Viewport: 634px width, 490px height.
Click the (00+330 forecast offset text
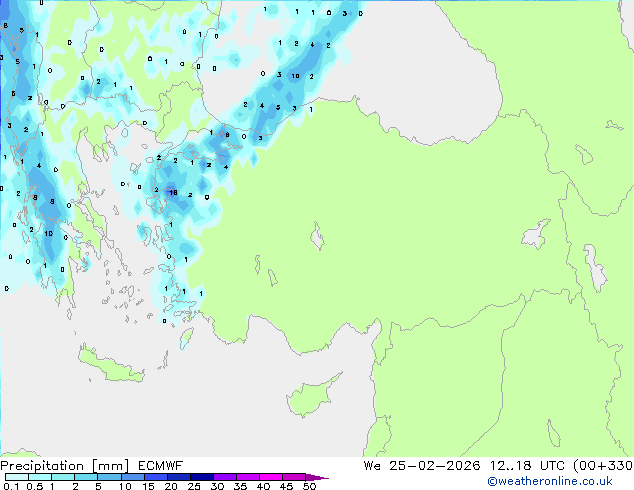(604, 465)
